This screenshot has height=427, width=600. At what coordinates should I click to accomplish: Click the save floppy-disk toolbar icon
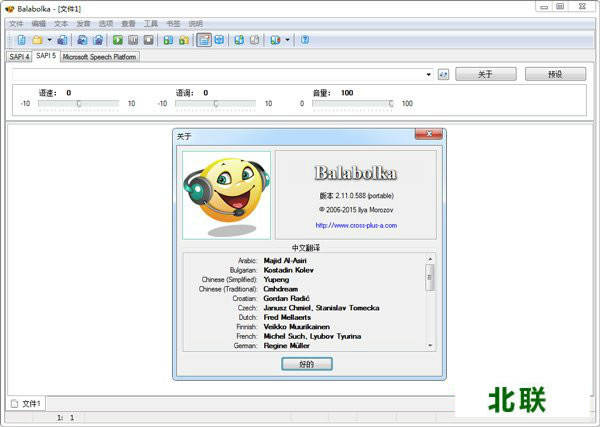(x=62, y=40)
